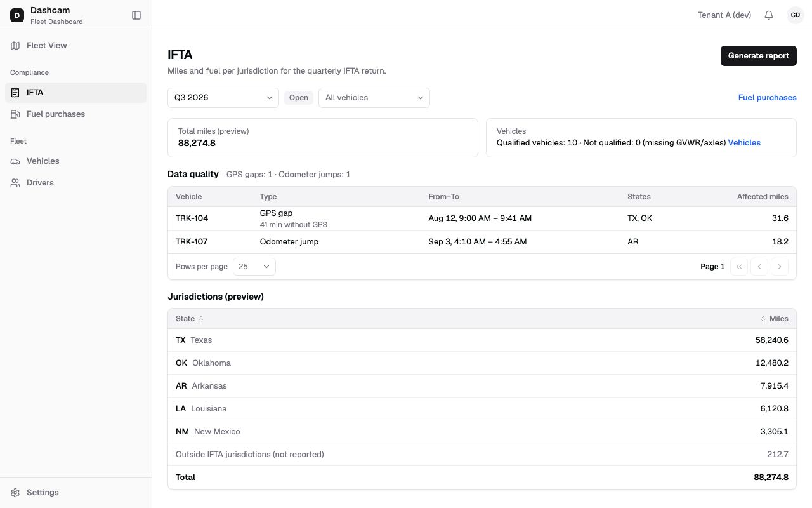This screenshot has width=812, height=508.
Task: Click the OK Oklahoma jurisdiction row
Action: click(x=482, y=363)
